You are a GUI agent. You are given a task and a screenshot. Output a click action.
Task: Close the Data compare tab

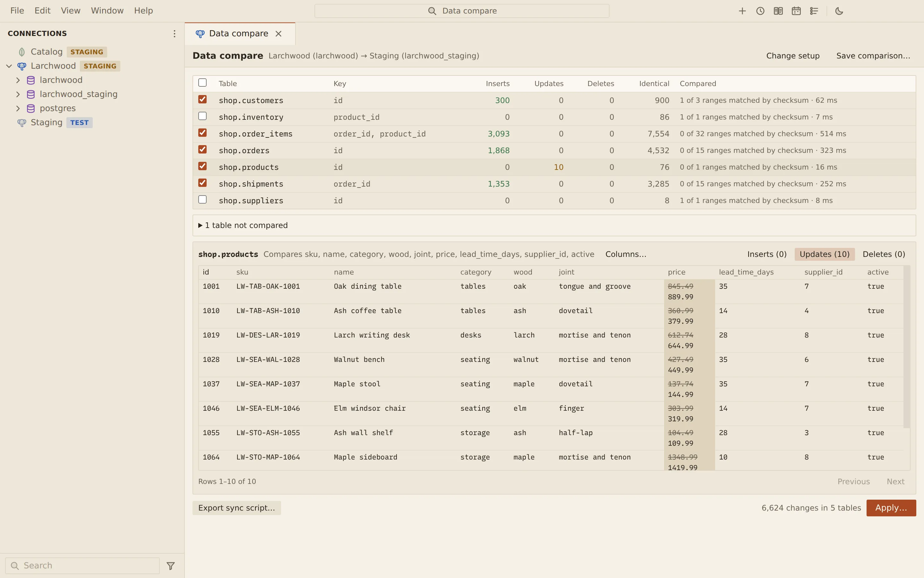coord(278,34)
